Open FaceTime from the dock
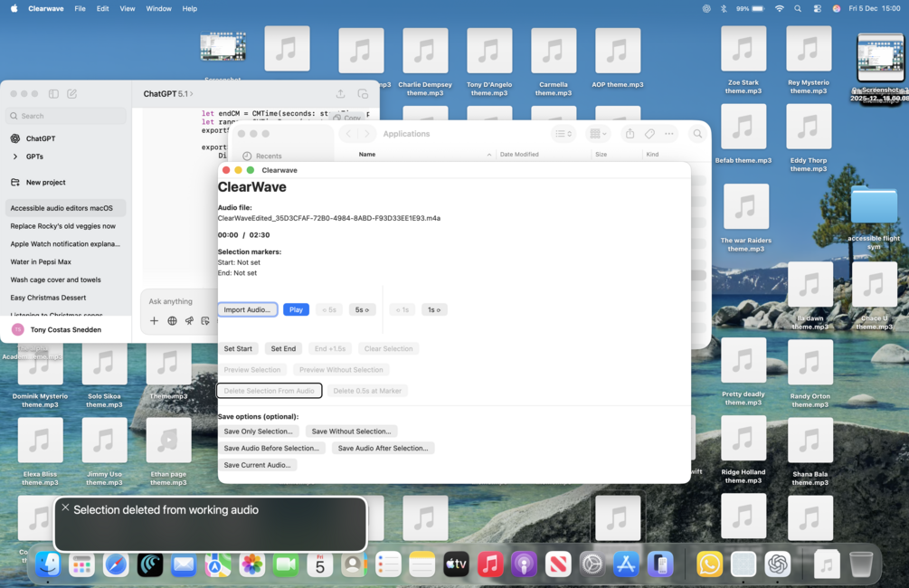 coord(286,564)
